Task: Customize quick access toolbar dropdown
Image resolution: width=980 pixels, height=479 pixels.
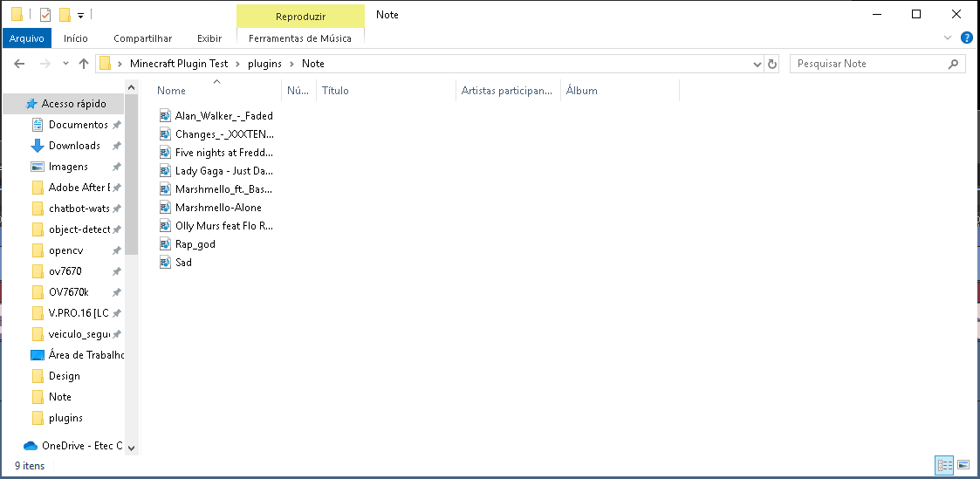Action: [x=80, y=15]
